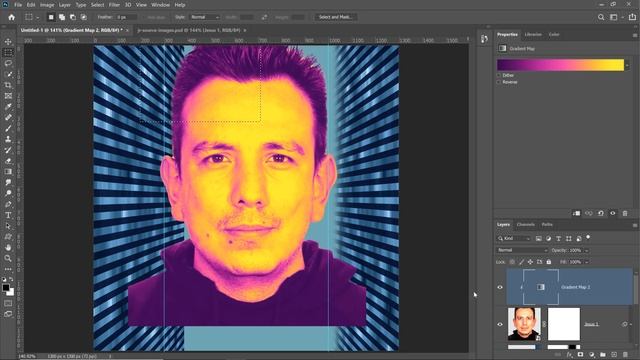The width and height of the screenshot is (640, 360).
Task: Delete adjustment trash icon in Properties panel
Action: click(x=625, y=213)
